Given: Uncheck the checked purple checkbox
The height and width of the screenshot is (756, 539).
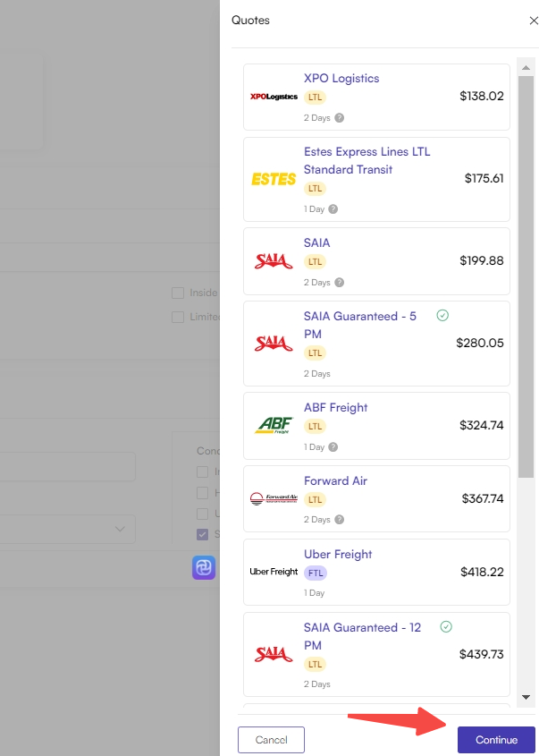Looking at the screenshot, I should [x=202, y=534].
